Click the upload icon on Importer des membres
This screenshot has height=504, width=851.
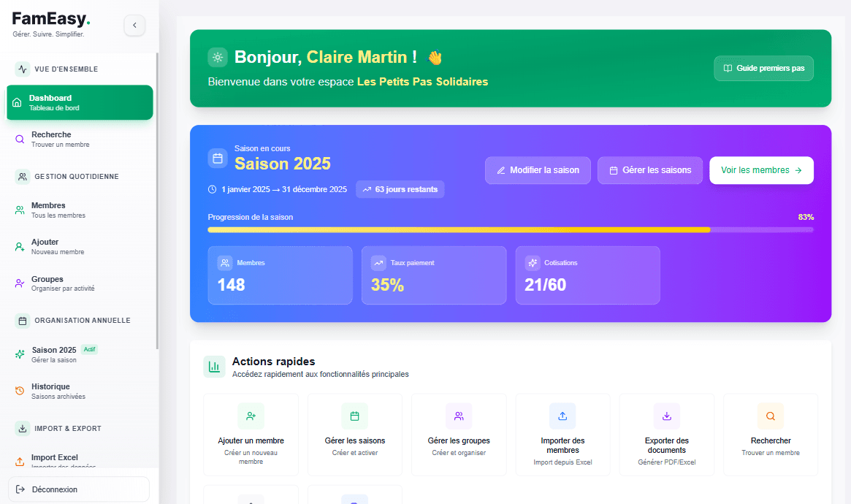click(x=562, y=416)
